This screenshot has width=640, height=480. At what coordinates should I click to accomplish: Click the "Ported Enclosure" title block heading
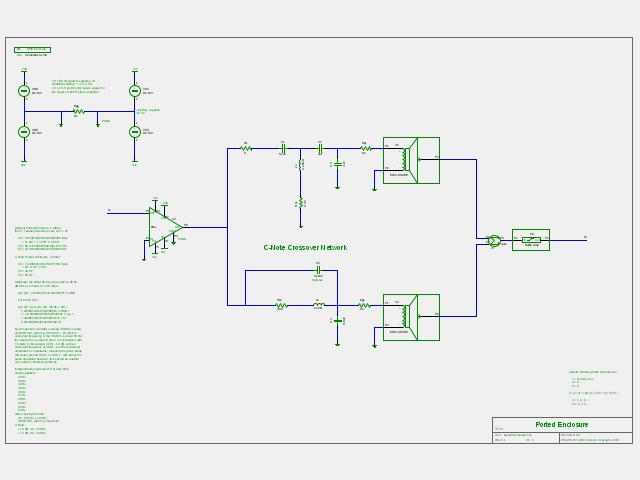(x=562, y=424)
